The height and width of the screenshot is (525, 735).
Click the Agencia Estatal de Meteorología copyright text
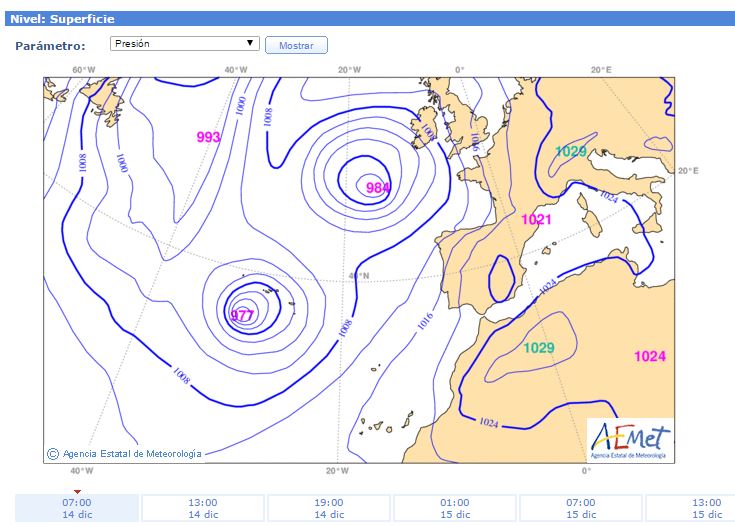click(131, 454)
